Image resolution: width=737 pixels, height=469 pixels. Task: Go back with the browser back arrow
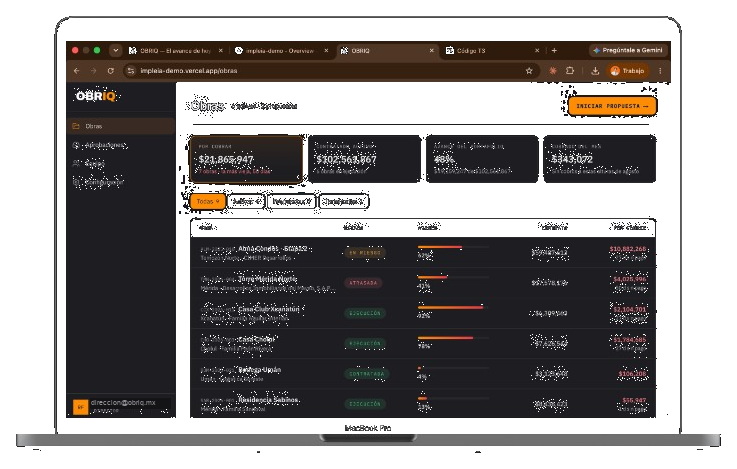coord(77,70)
